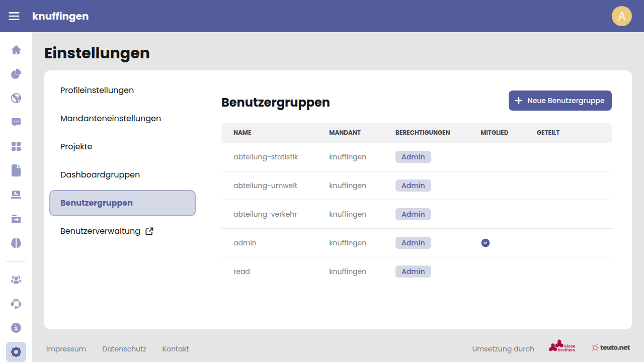Click the admin row membership checkmark

coord(485,243)
